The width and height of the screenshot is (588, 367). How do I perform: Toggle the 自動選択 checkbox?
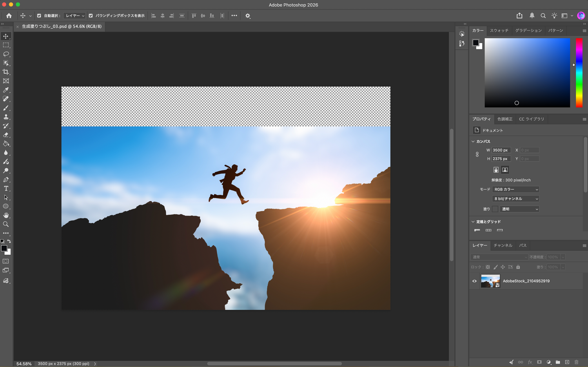pyautogui.click(x=39, y=16)
